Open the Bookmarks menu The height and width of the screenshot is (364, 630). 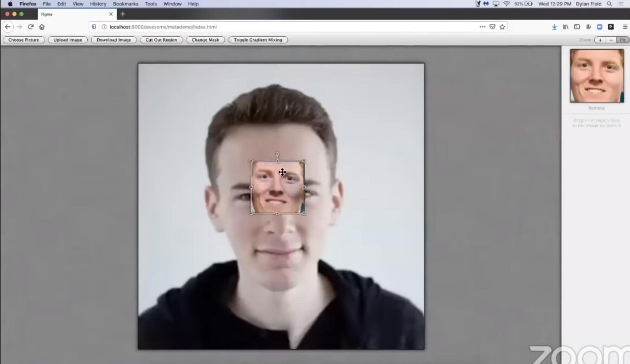(x=126, y=4)
